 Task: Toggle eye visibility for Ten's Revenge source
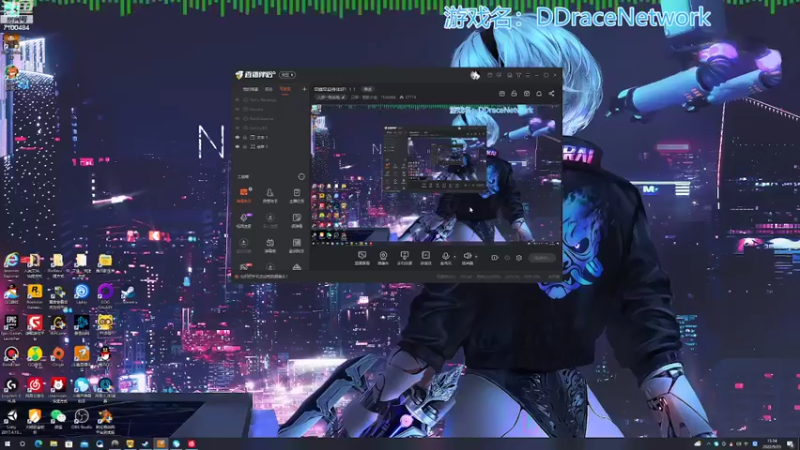coord(237,100)
